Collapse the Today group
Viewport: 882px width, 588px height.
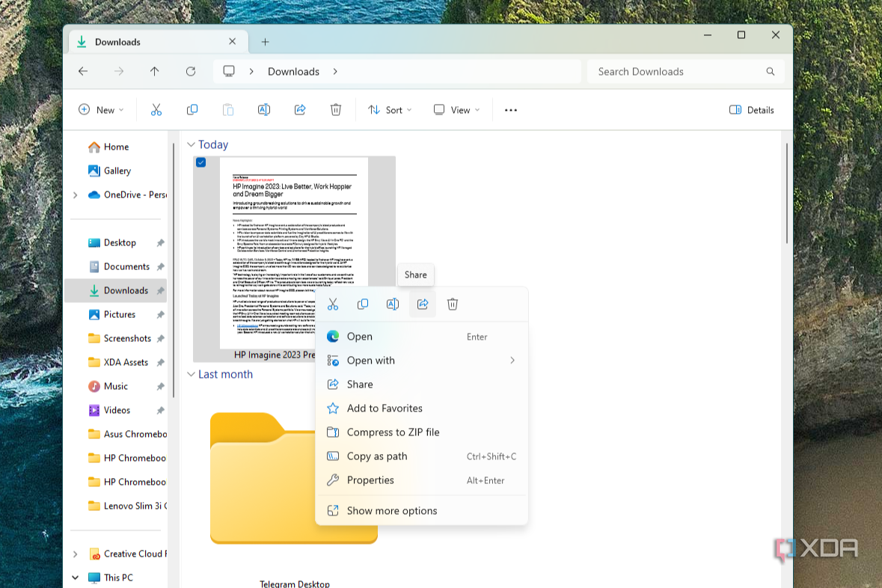192,144
